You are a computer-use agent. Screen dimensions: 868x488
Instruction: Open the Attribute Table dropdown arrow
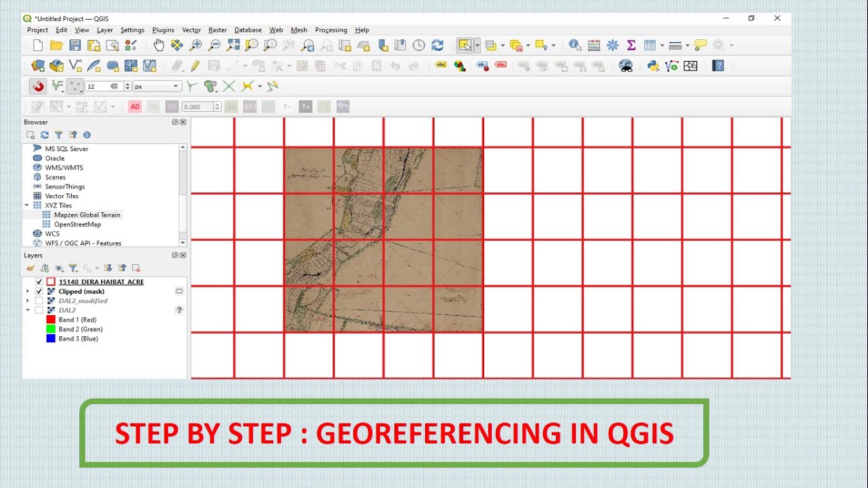click(x=663, y=45)
